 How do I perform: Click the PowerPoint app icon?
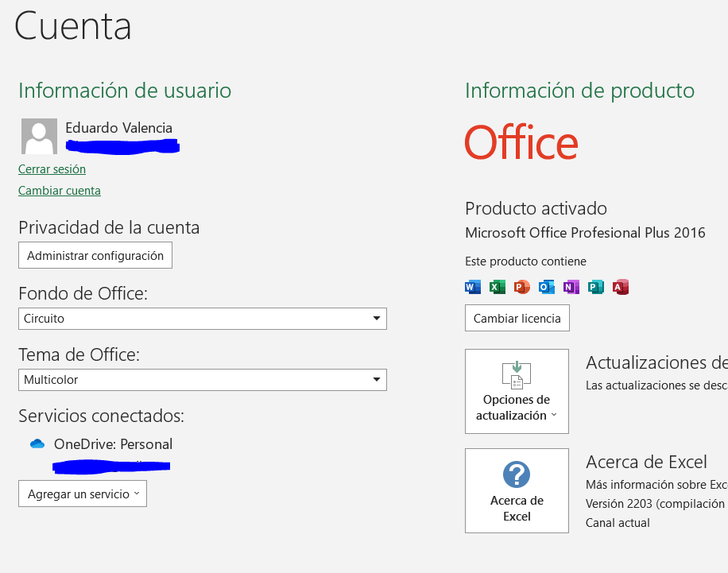click(522, 287)
